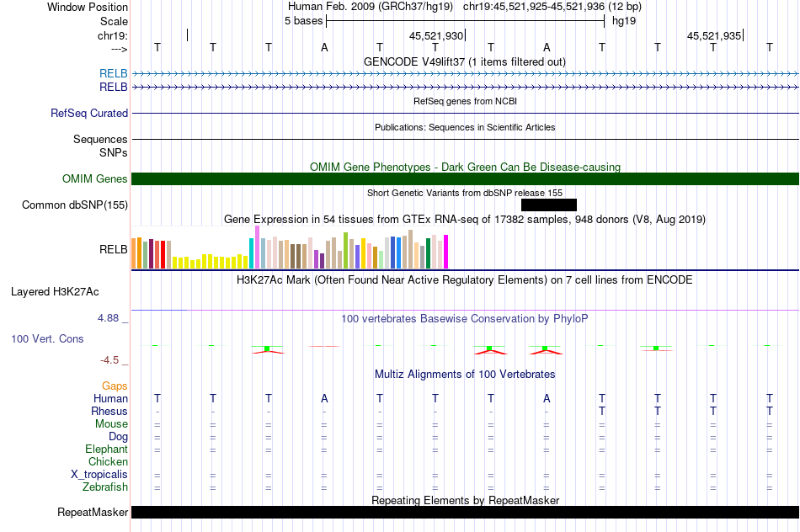The image size is (800, 532).
Task: Click the light blue RELB transcript label
Action: point(114,74)
